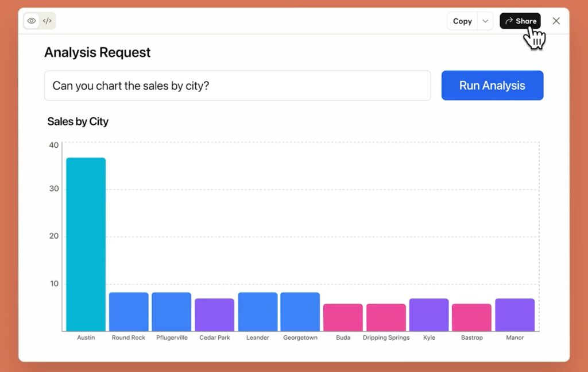Viewport: 588px width, 372px height.
Task: Select the Pflugerville bar
Action: [x=171, y=312]
